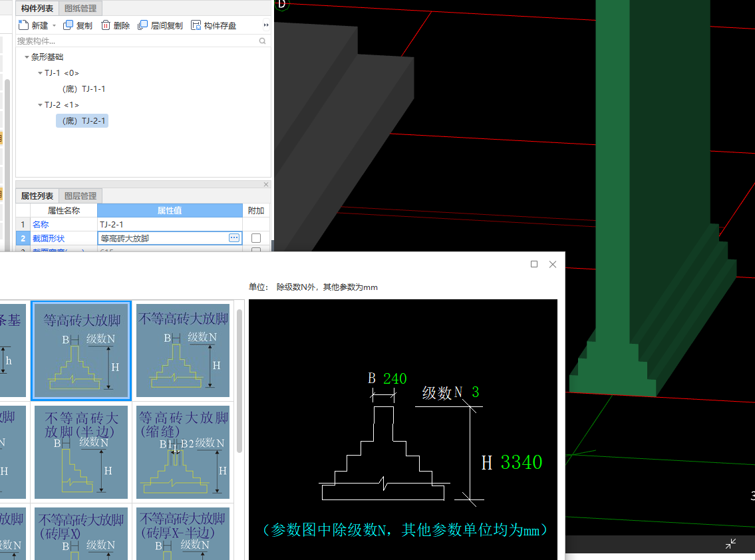The height and width of the screenshot is (560, 755).
Task: Close the section selection dialog
Action: (553, 264)
